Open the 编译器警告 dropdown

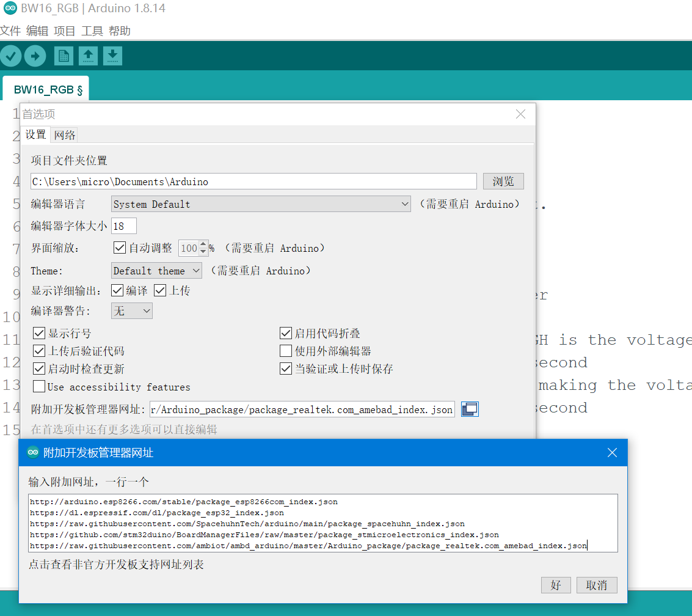[x=131, y=310]
